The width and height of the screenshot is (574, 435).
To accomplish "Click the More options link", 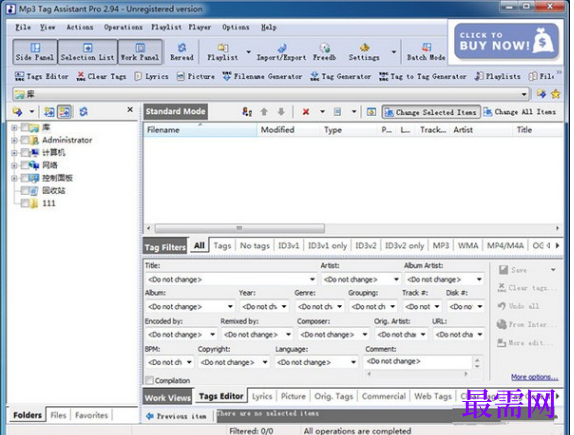I will 534,377.
